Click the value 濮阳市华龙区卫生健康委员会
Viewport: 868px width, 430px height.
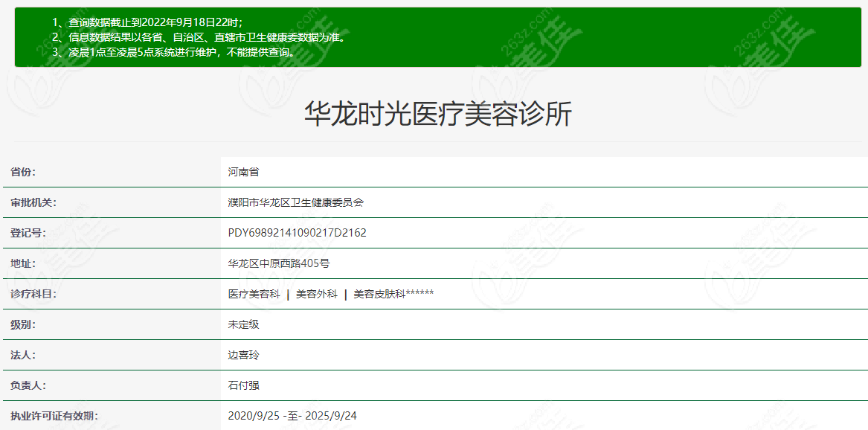[295, 202]
